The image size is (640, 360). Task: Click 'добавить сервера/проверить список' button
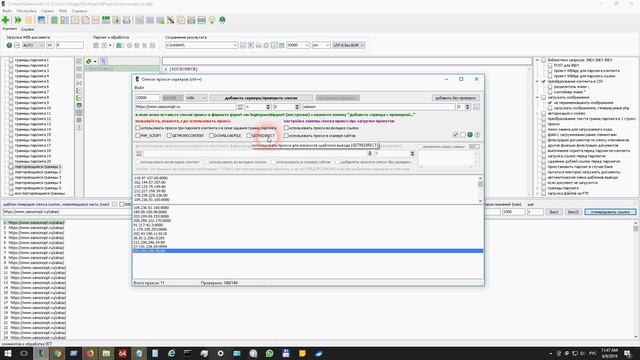click(x=261, y=98)
